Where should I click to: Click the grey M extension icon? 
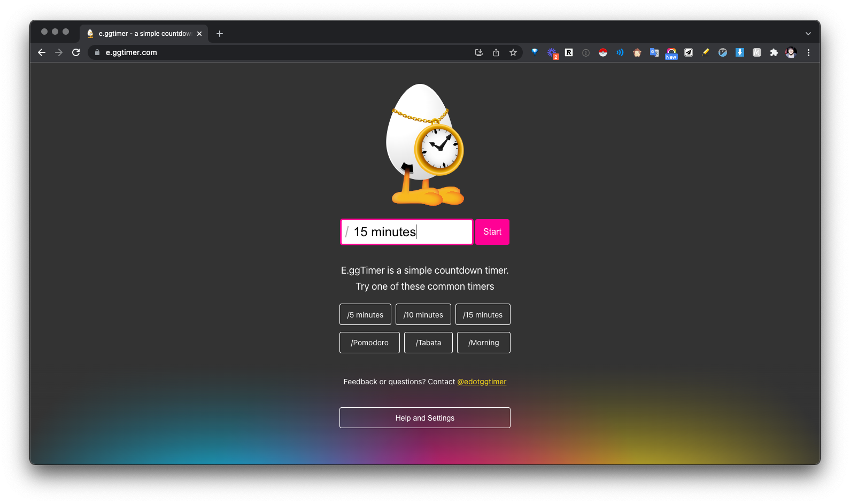(x=757, y=52)
